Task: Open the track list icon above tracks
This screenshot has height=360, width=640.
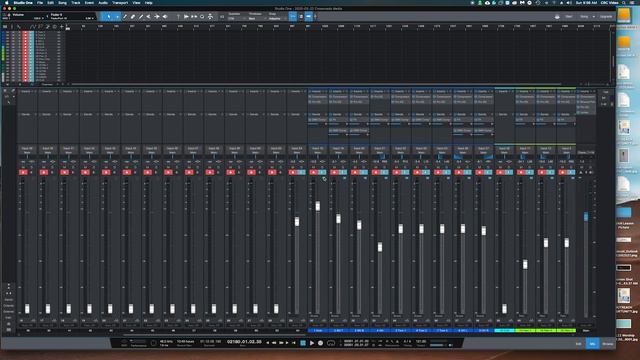Action: [5, 27]
